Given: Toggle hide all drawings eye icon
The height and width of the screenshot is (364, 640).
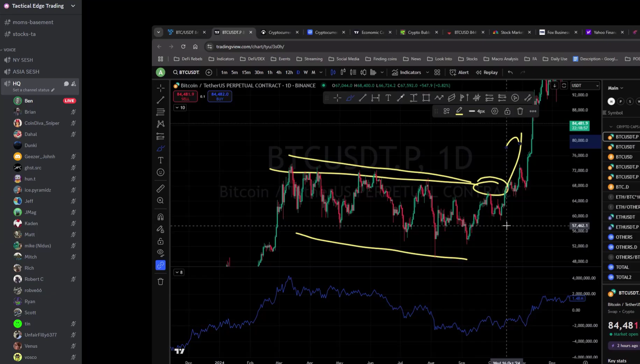Looking at the screenshot, I should point(160,252).
